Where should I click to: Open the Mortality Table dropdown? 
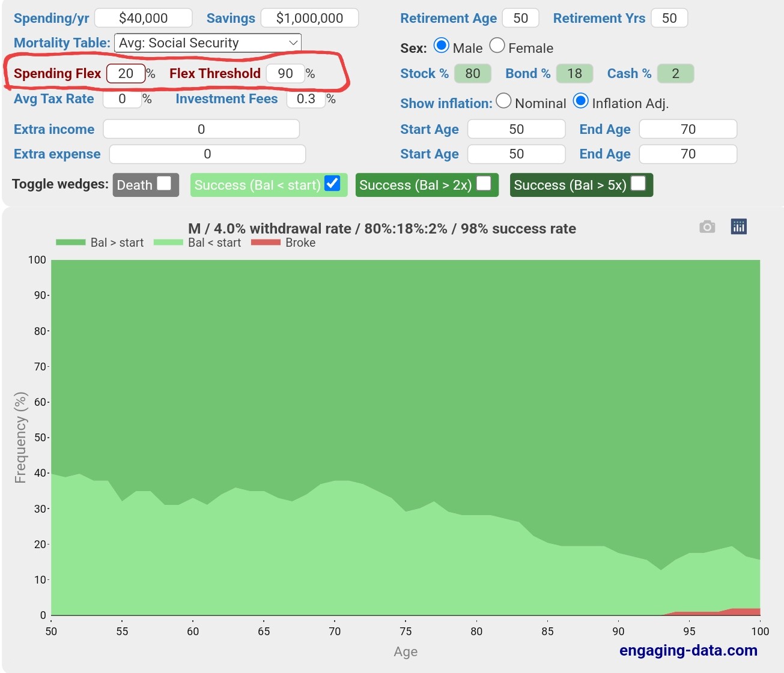tap(207, 43)
